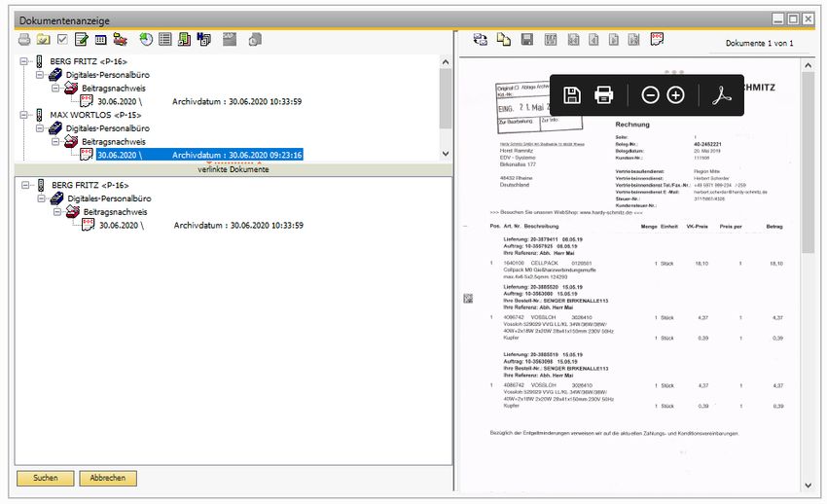Click the copy documents icon in viewer toolbar
Image resolution: width=827 pixels, height=504 pixels.
click(x=504, y=40)
